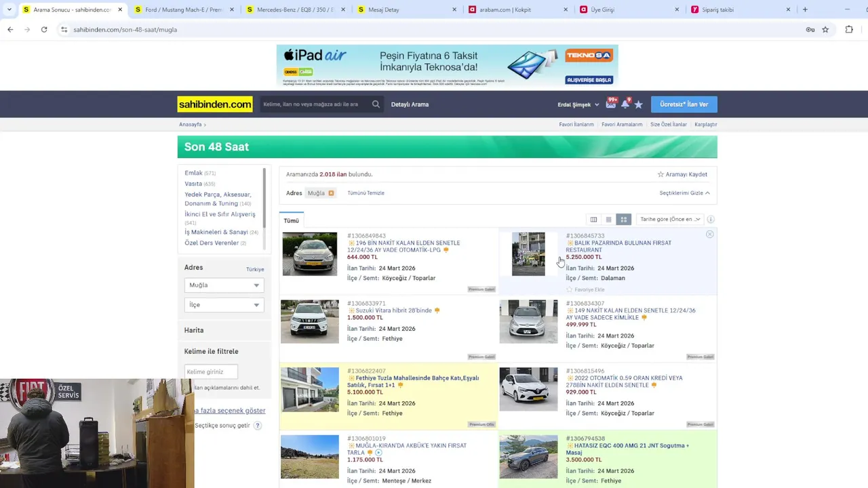868x488 pixels.
Task: Click Tümünü Temizle link
Action: [x=366, y=193]
